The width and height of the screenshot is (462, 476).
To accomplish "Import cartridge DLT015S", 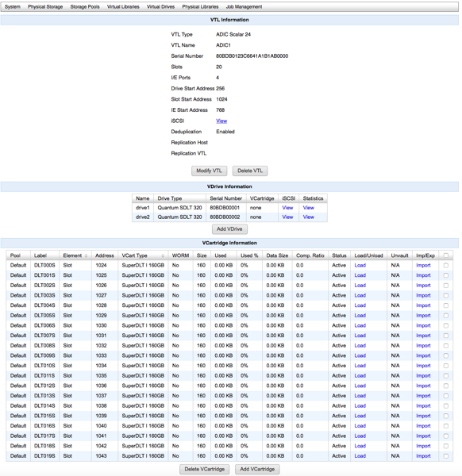I will (423, 416).
